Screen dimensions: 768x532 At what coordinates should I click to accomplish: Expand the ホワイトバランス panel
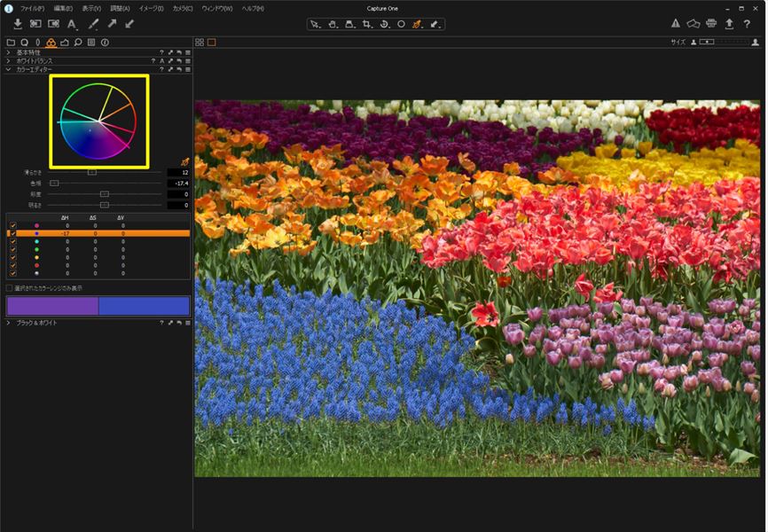coord(8,61)
